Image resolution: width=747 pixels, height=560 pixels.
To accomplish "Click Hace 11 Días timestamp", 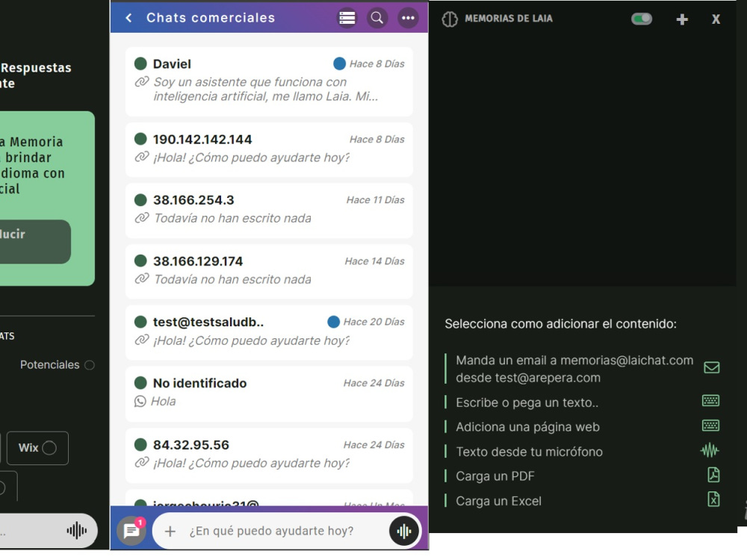I will pos(376,200).
